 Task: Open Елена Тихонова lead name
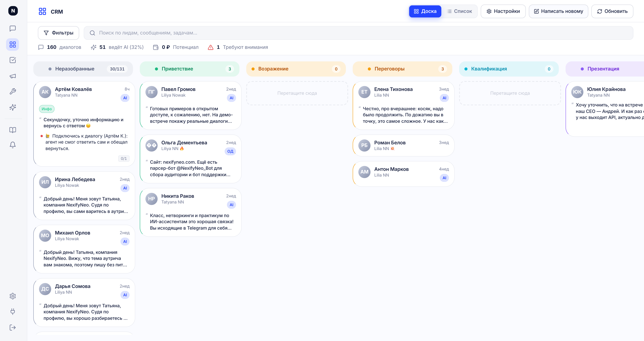393,89
